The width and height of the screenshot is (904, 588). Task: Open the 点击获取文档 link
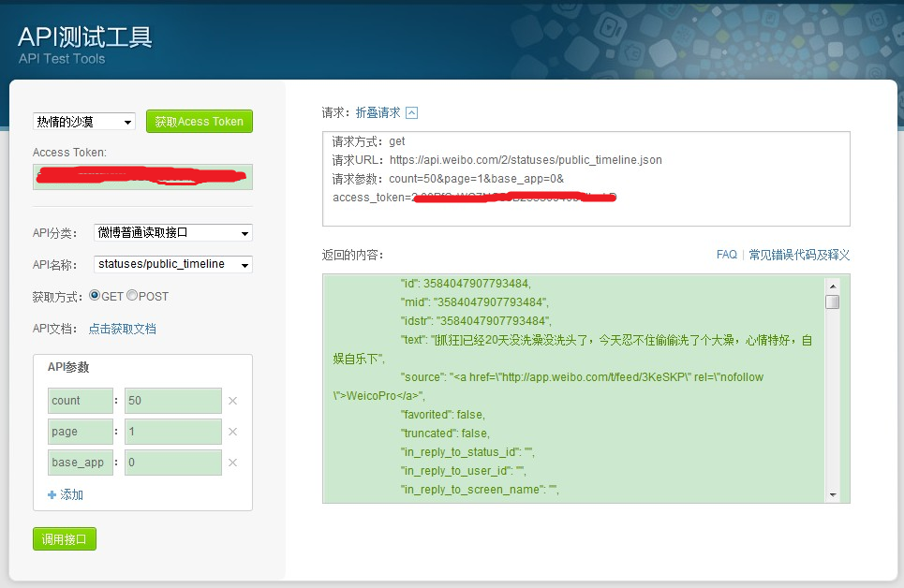tap(122, 329)
